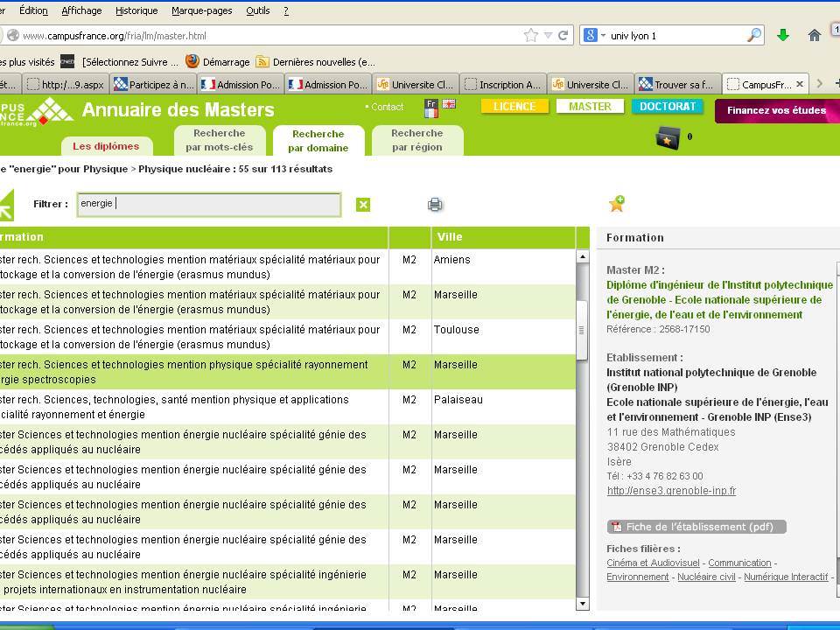Open the ? help menu
The image size is (840, 630).
(286, 10)
